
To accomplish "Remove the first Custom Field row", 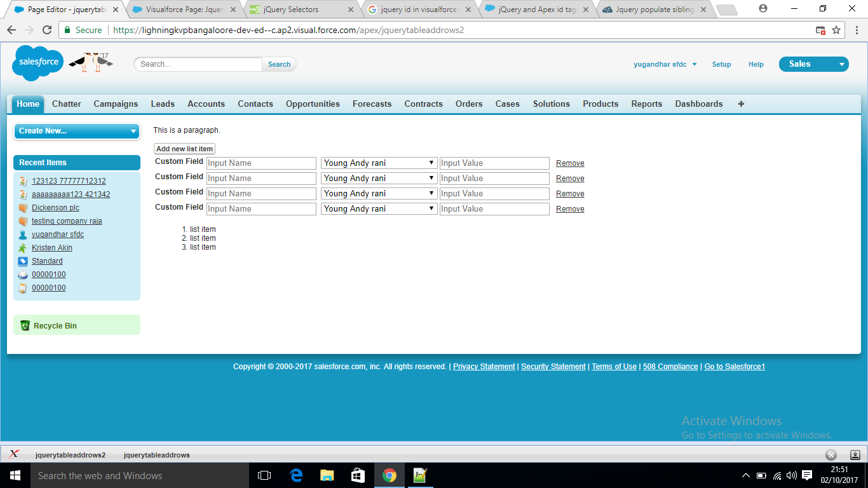I will [x=570, y=163].
